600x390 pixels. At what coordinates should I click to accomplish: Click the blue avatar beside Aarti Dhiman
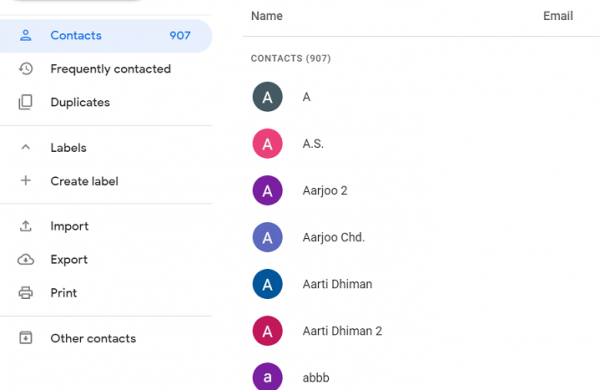point(267,284)
